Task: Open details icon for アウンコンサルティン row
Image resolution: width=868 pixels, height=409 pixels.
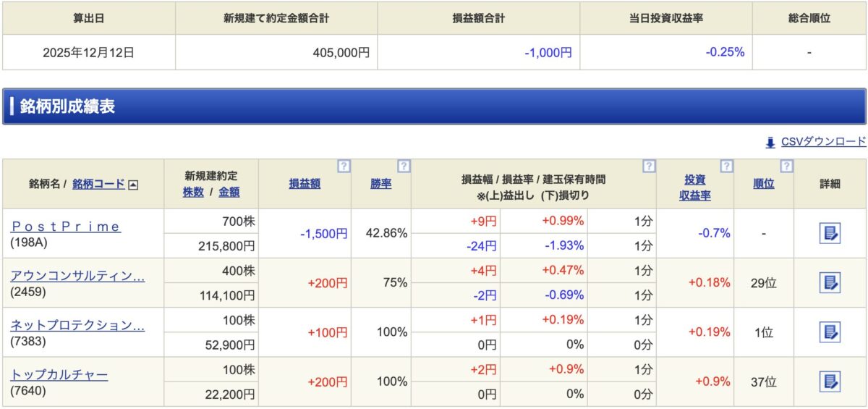Action: [x=830, y=282]
